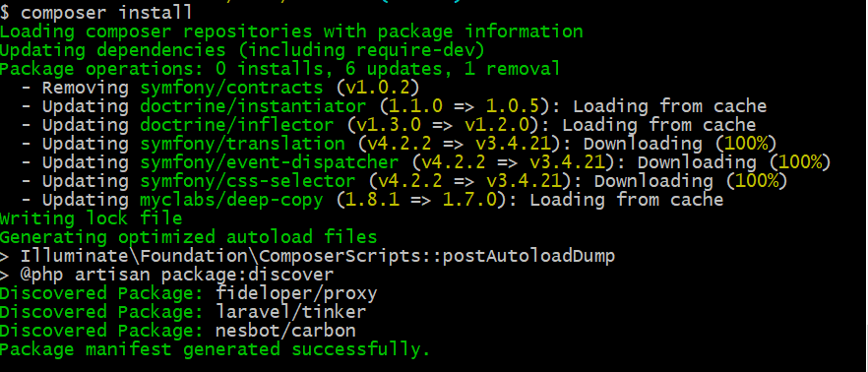This screenshot has height=372, width=868.
Task: Click the 'Package operations' summary line
Action: coord(280,69)
